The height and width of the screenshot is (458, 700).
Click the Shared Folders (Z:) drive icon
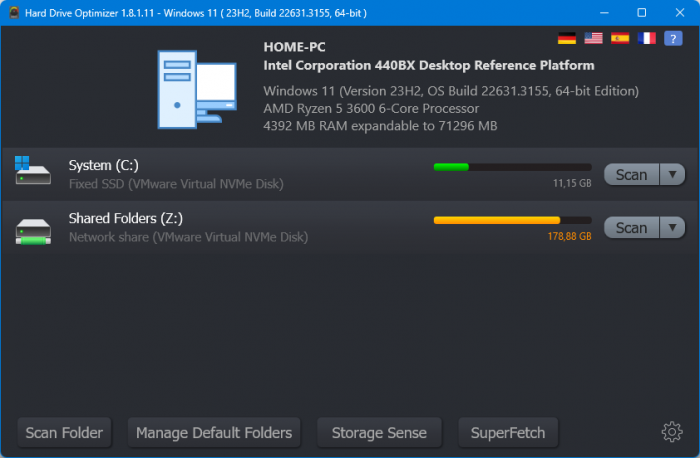coord(33,229)
